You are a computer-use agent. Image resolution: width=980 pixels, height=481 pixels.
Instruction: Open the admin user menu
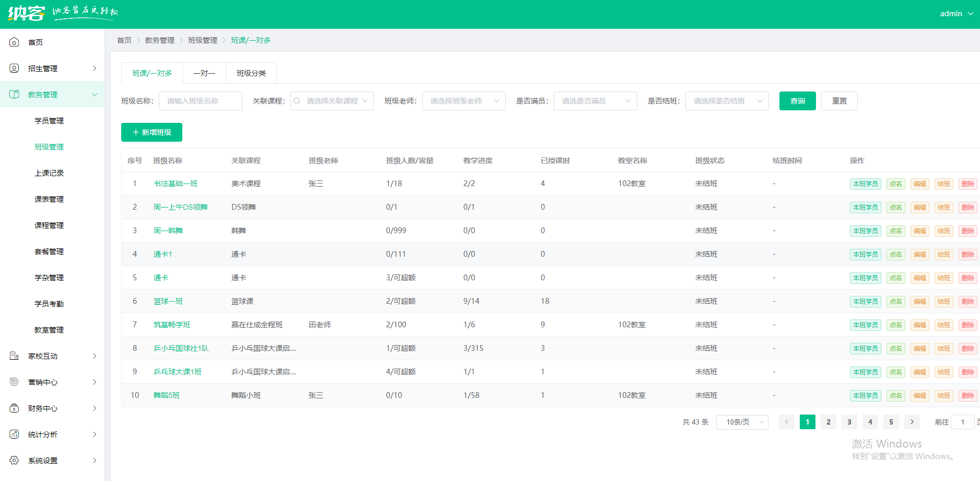click(956, 14)
